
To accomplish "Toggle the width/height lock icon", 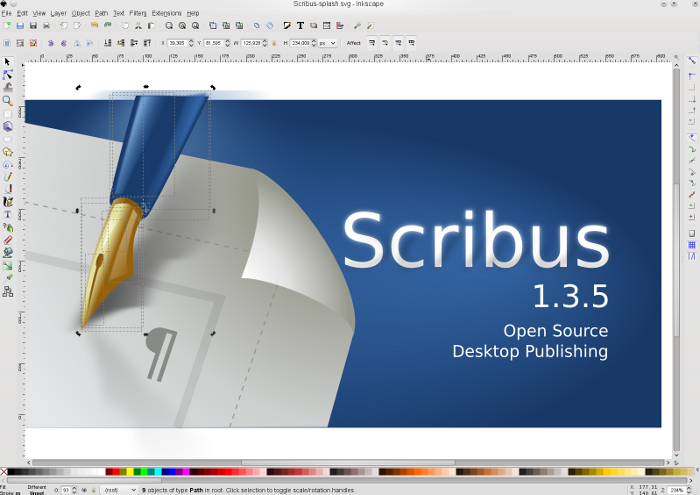I will pyautogui.click(x=274, y=43).
